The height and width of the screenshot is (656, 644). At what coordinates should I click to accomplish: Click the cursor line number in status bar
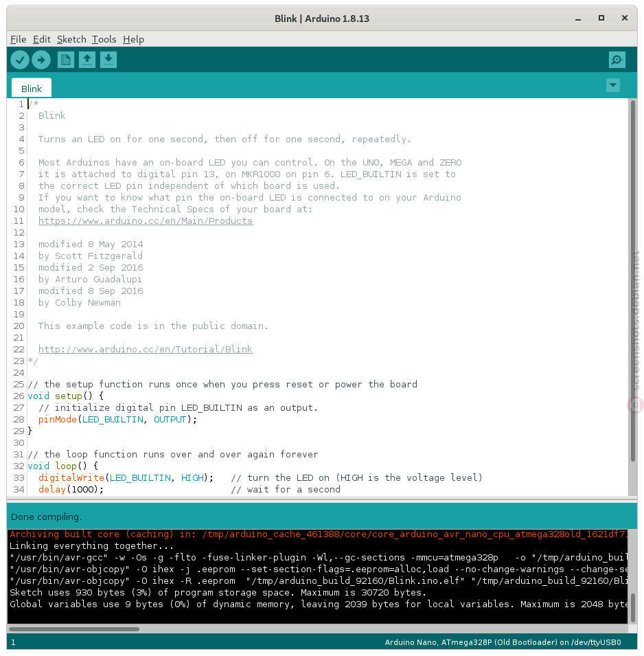coord(13,642)
